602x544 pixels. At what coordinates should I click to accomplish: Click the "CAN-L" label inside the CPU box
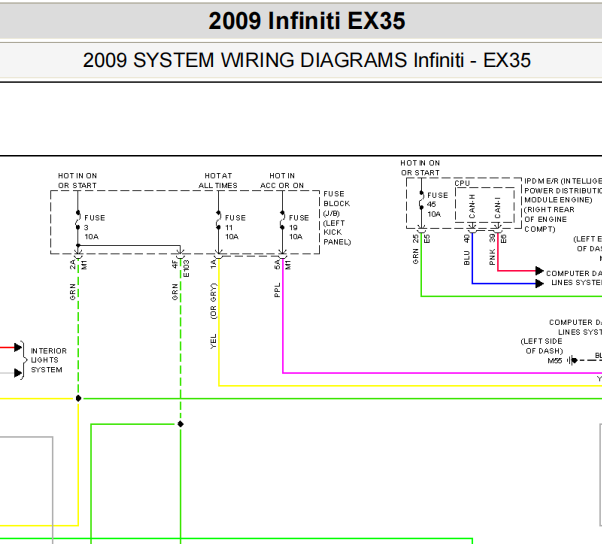pos(497,207)
